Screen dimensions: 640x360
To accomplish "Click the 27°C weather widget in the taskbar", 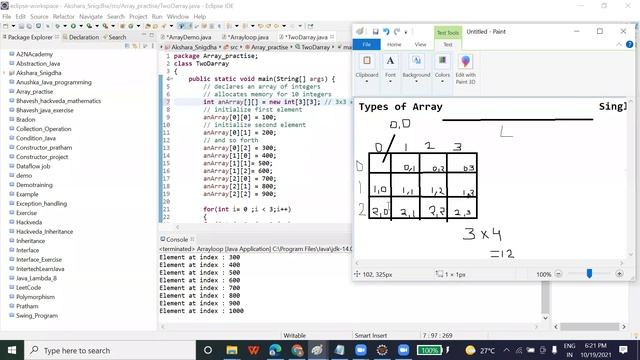I will pyautogui.click(x=480, y=350).
